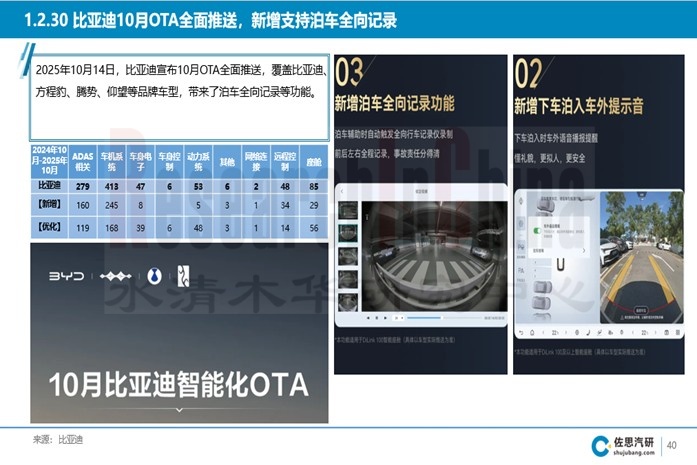
Task: Pause the parking recording playback
Action: coord(377,318)
